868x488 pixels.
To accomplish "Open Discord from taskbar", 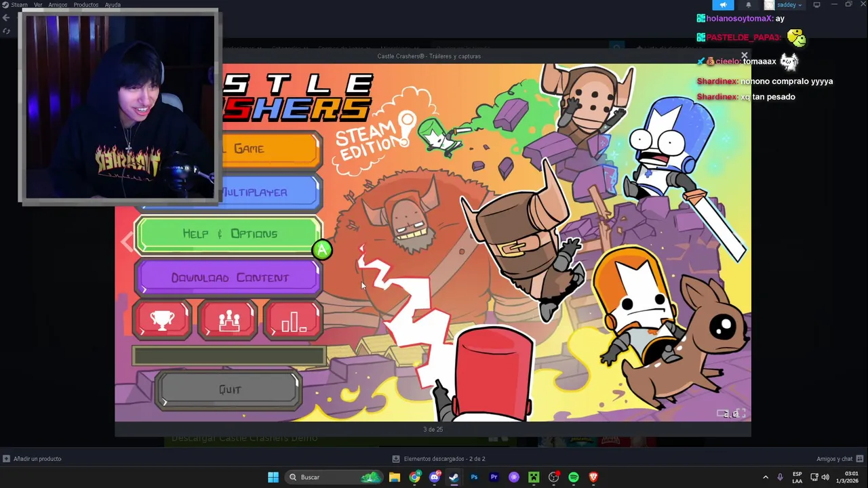I will pyautogui.click(x=435, y=477).
